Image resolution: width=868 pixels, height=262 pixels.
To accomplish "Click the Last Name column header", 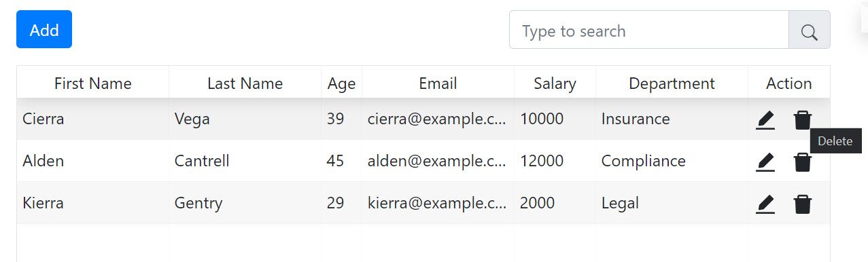I will 245,83.
